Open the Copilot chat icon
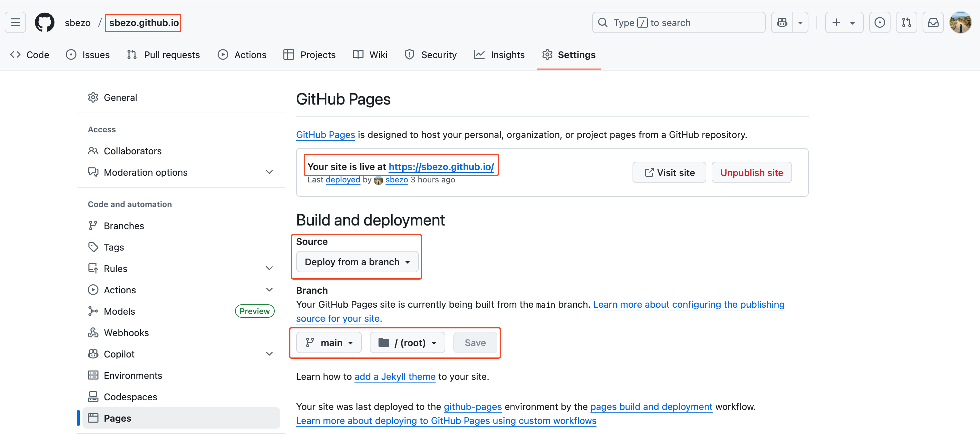 point(782,22)
